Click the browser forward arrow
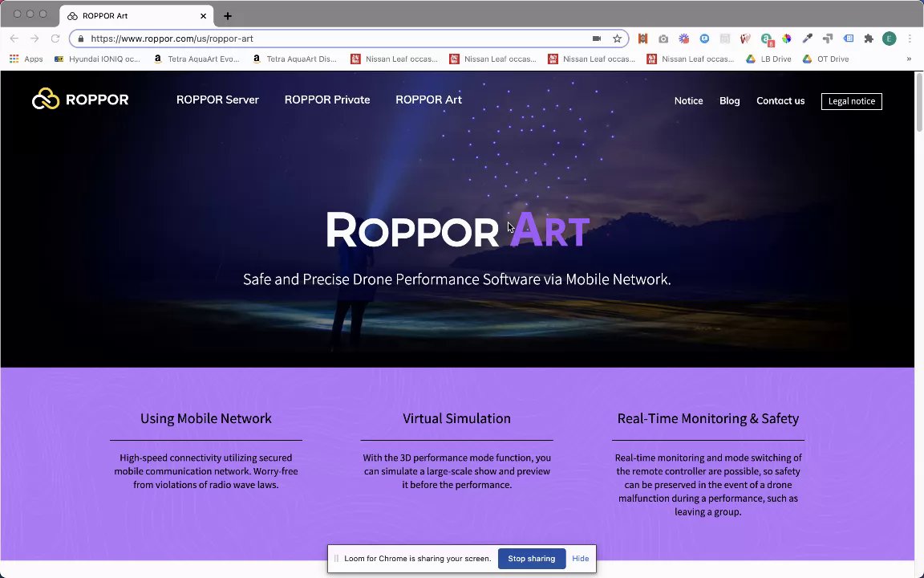924x578 pixels. pyautogui.click(x=34, y=39)
